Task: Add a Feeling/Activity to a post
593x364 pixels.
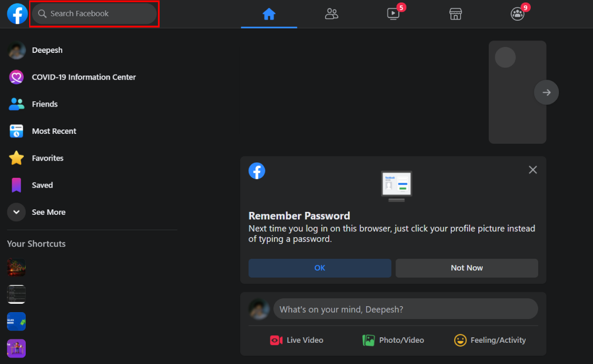Action: (x=490, y=340)
